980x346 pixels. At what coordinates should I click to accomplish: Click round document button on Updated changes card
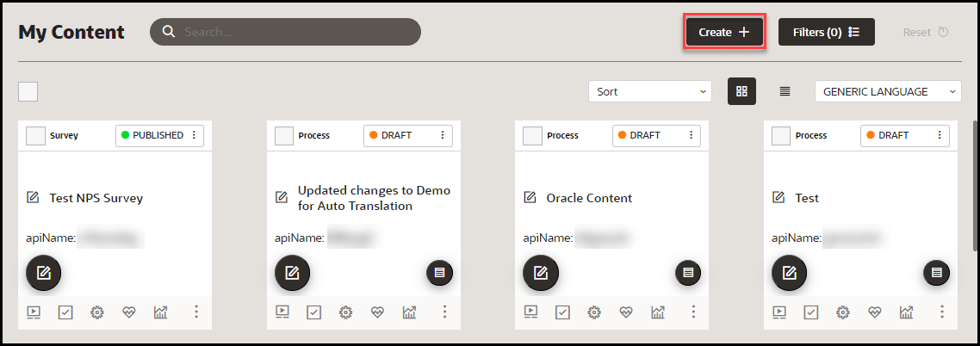[440, 273]
